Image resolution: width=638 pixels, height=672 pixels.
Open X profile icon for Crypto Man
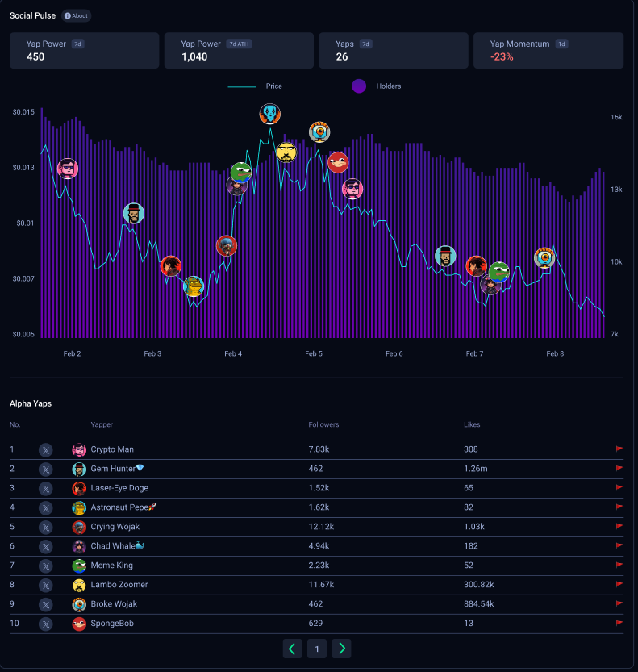tap(46, 450)
